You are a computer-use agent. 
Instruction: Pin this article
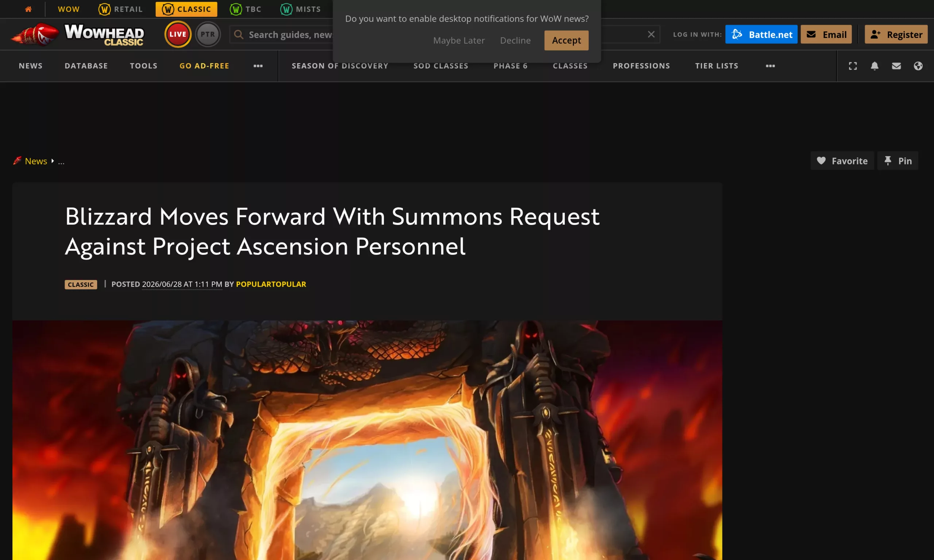point(898,161)
